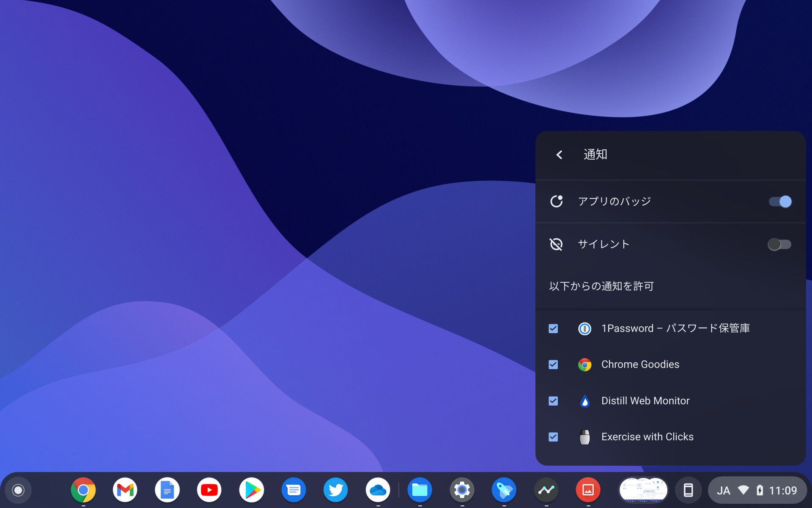Open YouTube app in shelf
This screenshot has height=508, width=812.
pos(209,490)
